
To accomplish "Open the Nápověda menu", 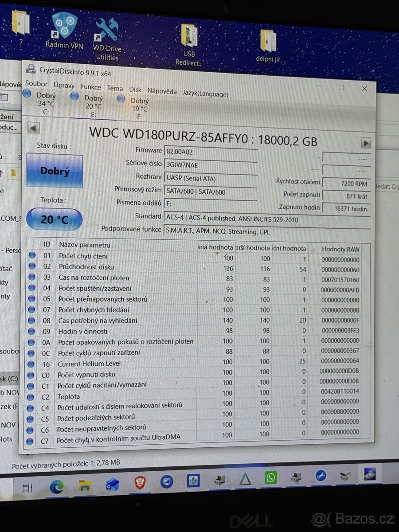I will (162, 91).
